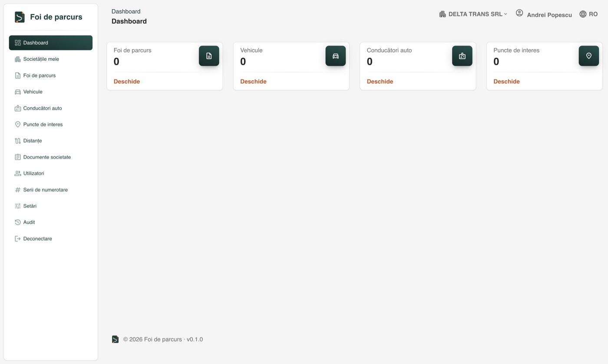
Task: Open the RO language selector
Action: pyautogui.click(x=588, y=14)
